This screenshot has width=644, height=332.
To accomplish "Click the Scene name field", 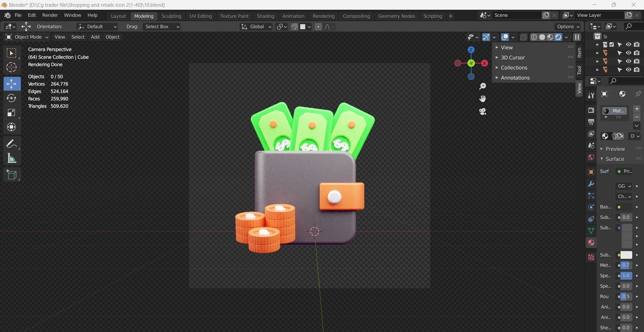I will [x=517, y=15].
